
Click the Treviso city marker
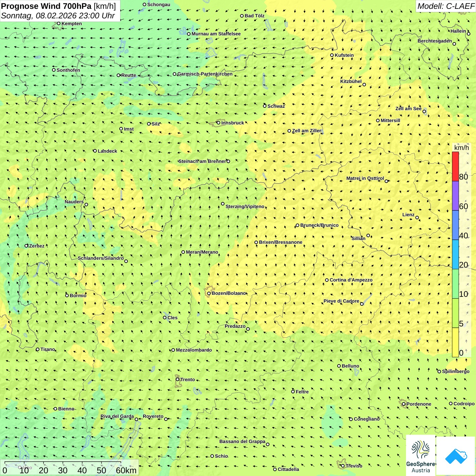tap(343, 466)
